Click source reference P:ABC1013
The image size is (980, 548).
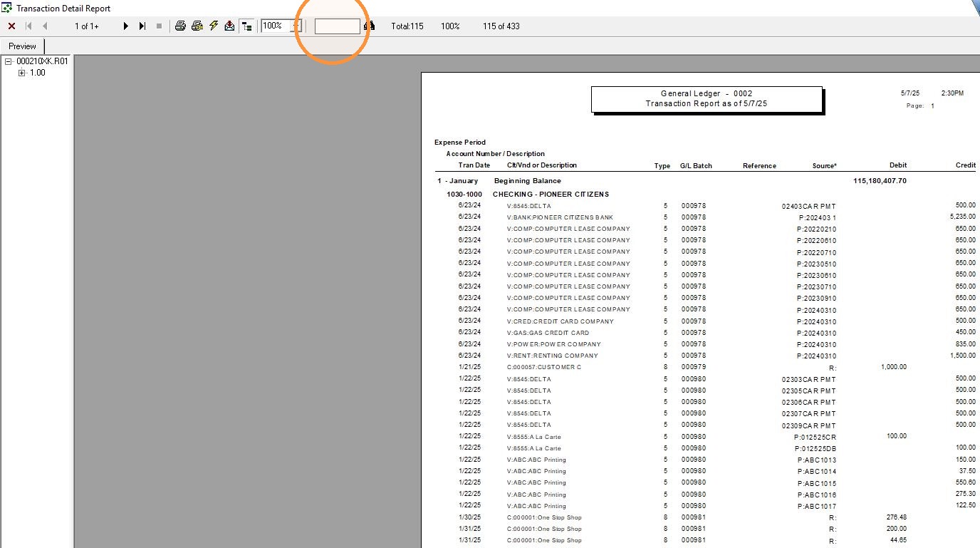tap(817, 460)
